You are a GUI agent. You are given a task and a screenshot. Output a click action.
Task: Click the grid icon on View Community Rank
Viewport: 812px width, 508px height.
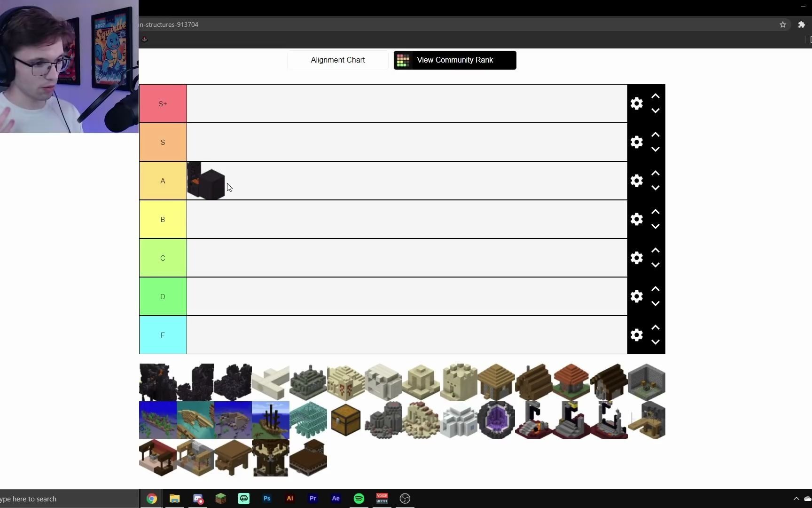[x=403, y=60]
